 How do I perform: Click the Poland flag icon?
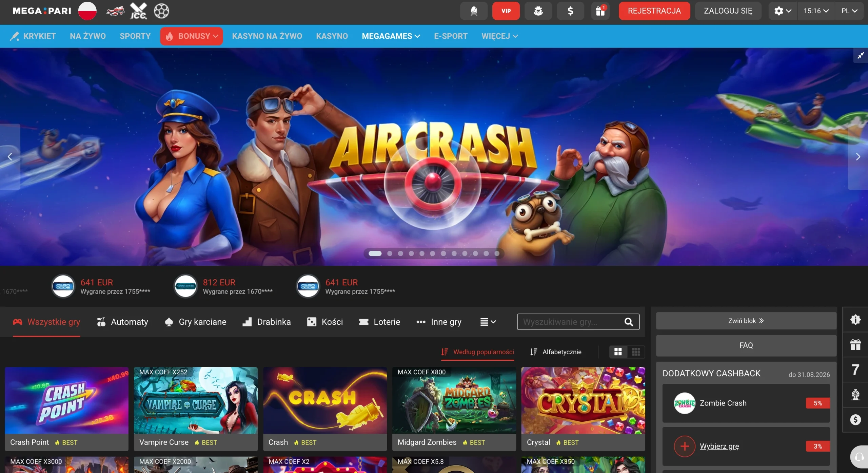[x=87, y=11]
